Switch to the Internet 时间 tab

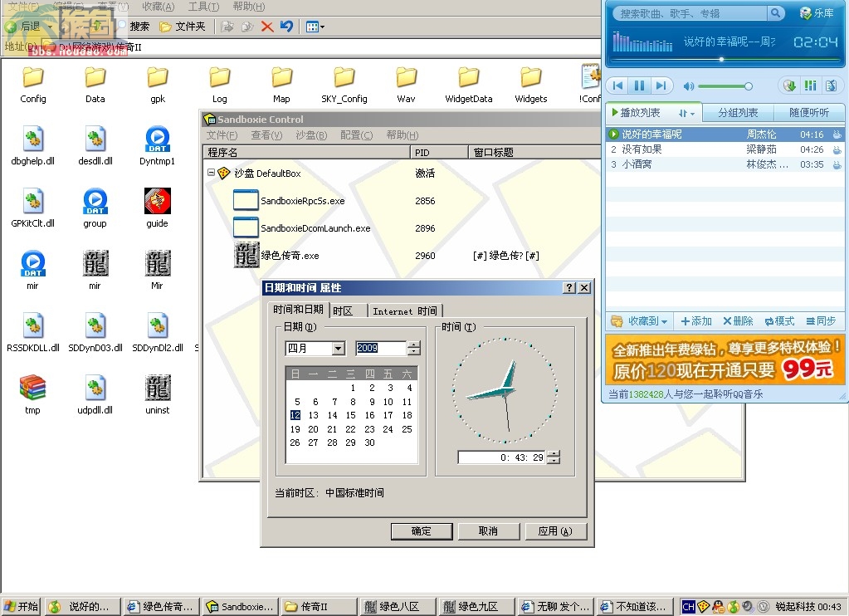[405, 311]
